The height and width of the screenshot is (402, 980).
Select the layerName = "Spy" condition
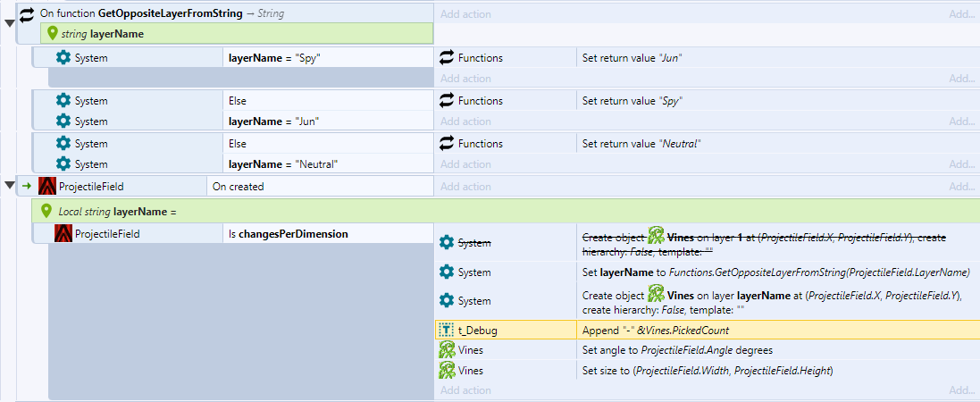(x=328, y=58)
